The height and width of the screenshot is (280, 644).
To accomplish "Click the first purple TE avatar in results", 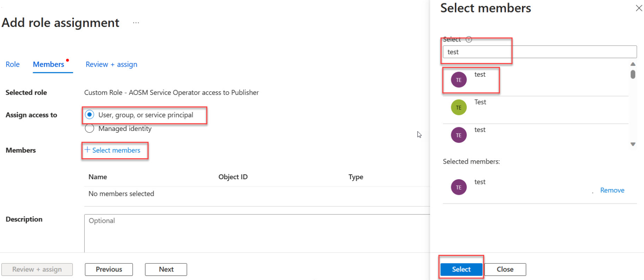I will tap(458, 80).
